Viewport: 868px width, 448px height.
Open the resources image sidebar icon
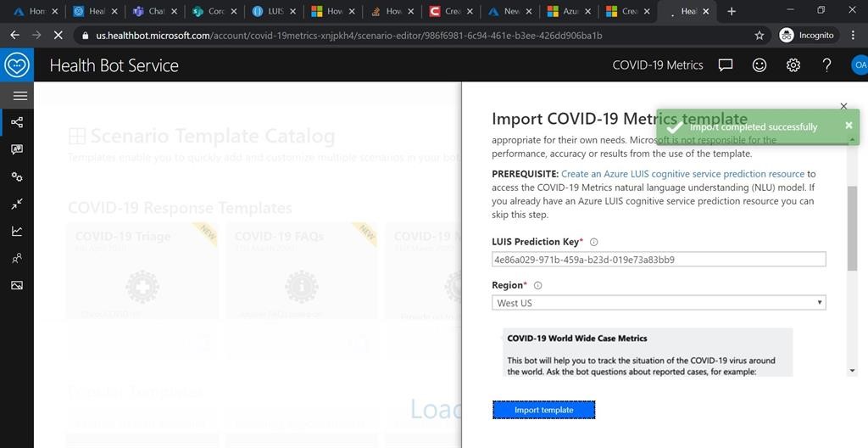point(17,286)
